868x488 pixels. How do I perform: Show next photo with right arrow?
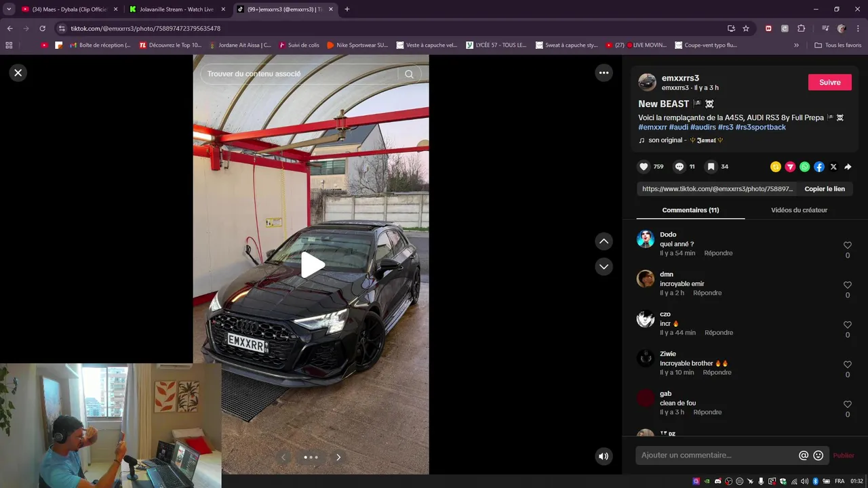(338, 457)
